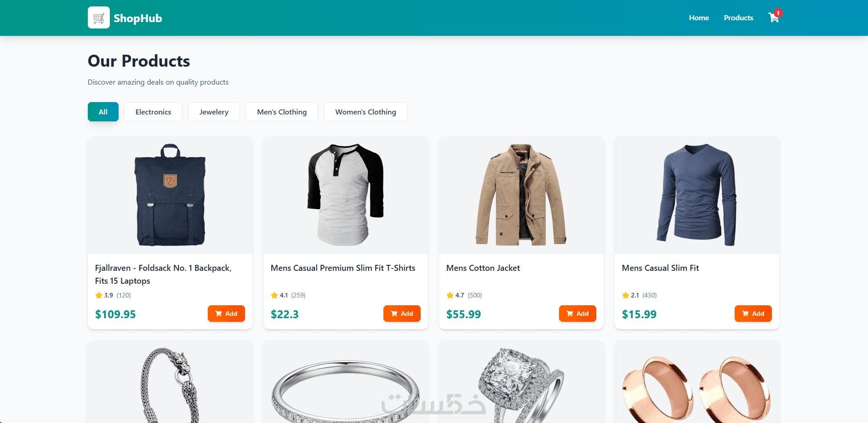Add the Fjallraven backpack to cart
Viewport: 868px width, 423px height.
tap(226, 314)
